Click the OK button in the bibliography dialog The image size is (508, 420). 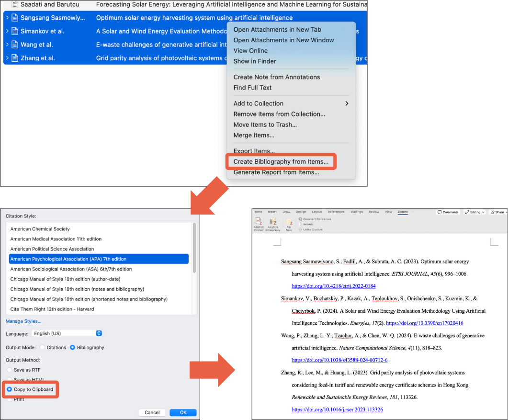click(x=183, y=412)
